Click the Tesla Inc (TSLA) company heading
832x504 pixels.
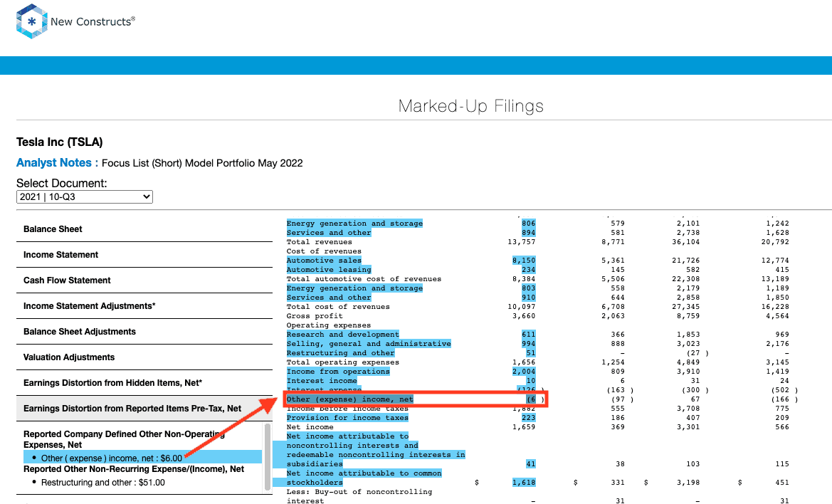[x=60, y=142]
